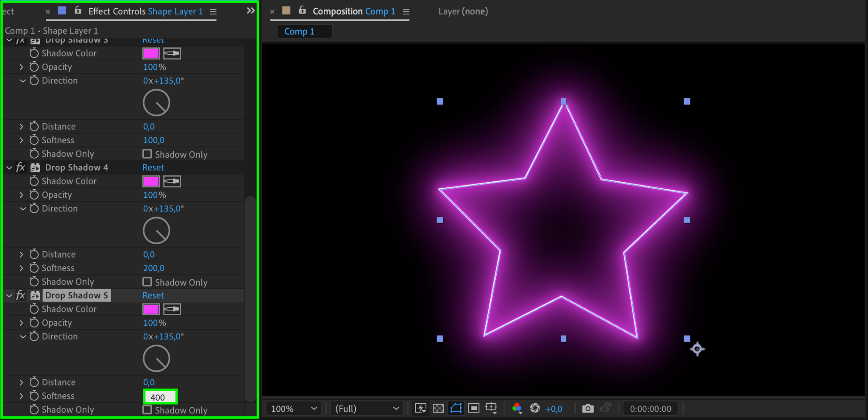868x420 pixels.
Task: Click Reset for Drop Shadow 4
Action: click(x=153, y=167)
